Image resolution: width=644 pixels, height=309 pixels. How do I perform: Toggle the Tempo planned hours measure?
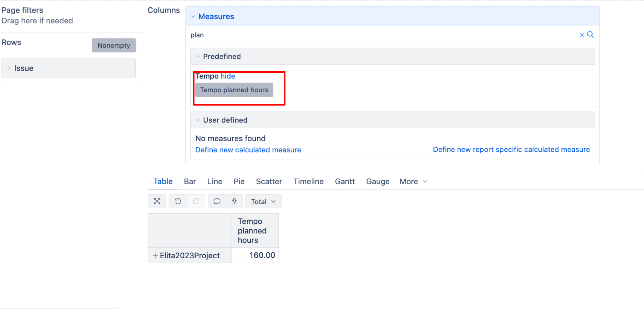point(234,90)
